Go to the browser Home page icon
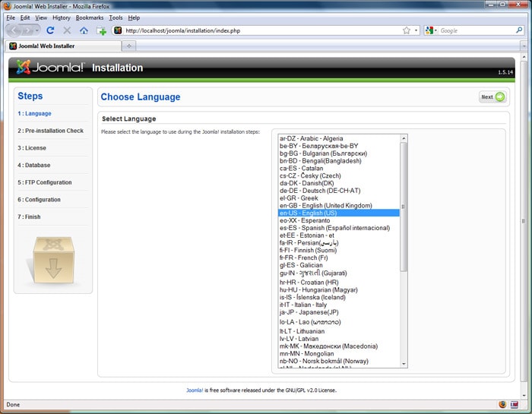Screen dimensions: 532x414 [x=84, y=30]
